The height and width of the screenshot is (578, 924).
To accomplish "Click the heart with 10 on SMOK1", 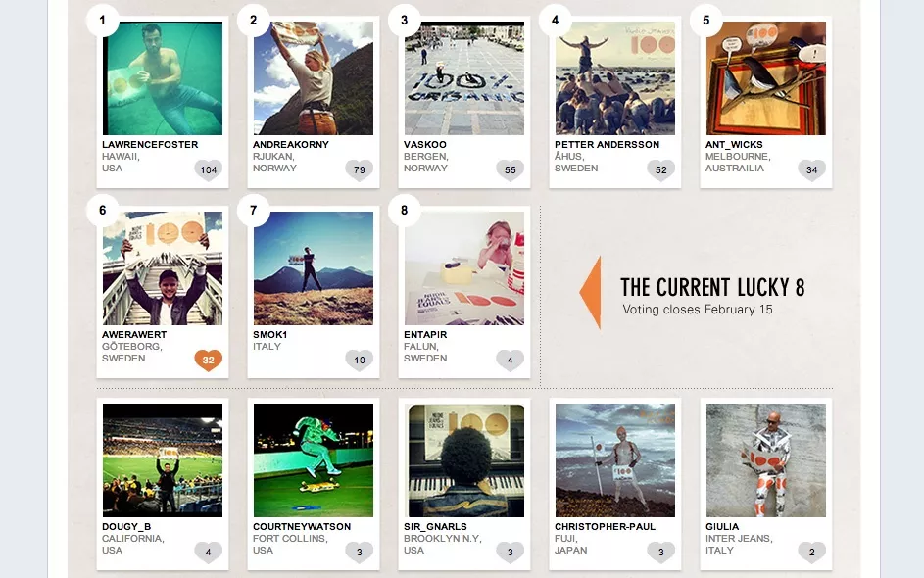I will (360, 360).
